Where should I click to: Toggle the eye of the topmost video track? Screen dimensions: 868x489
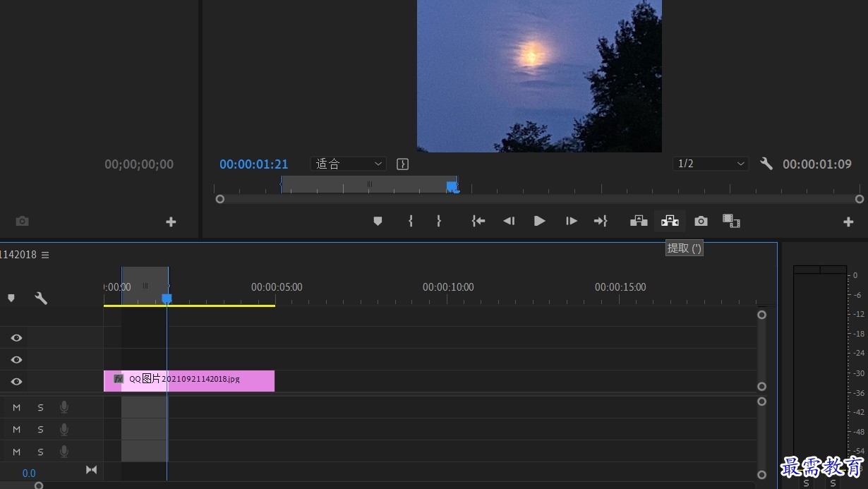pos(16,338)
